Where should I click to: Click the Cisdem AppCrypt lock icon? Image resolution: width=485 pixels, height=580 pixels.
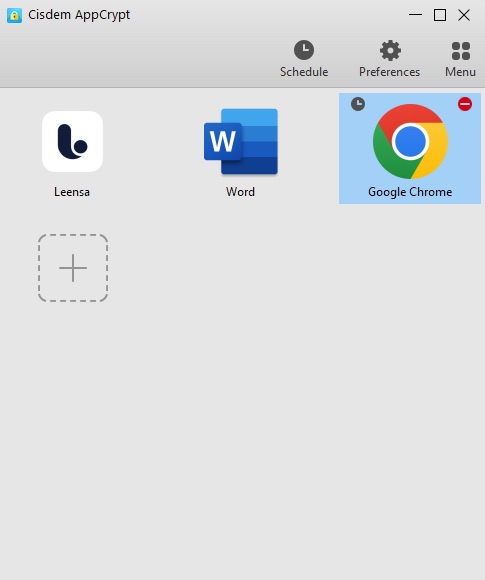(x=14, y=15)
